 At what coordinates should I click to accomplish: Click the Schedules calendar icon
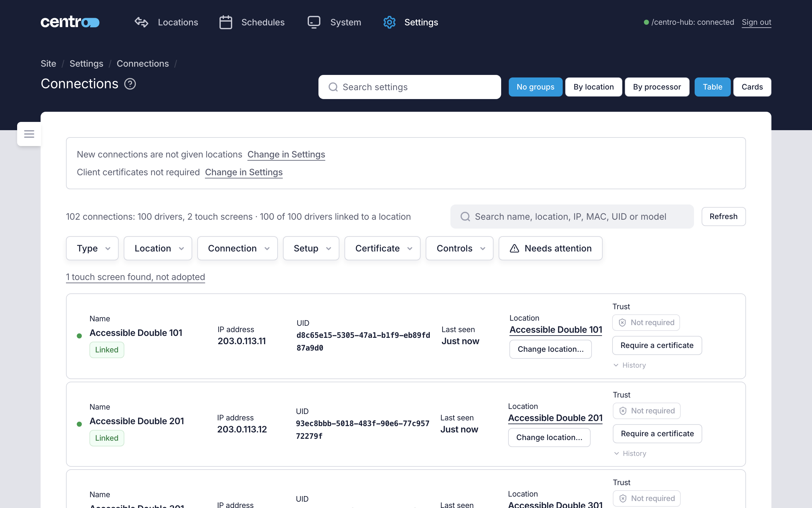pos(226,22)
